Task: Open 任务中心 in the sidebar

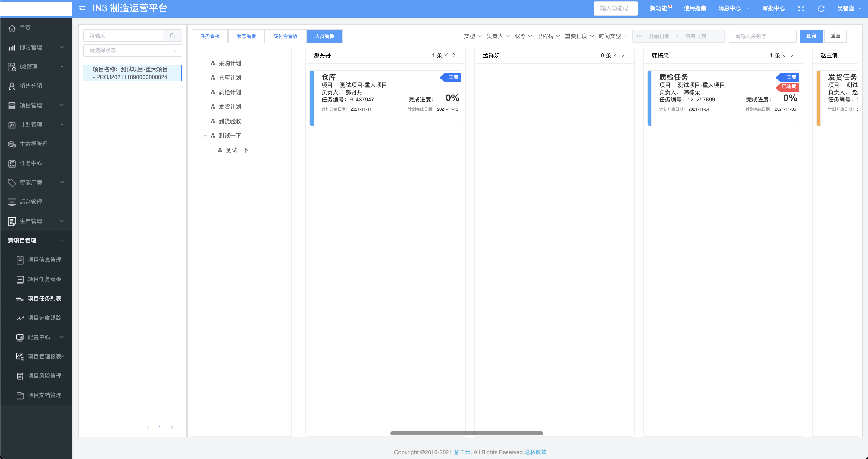Action: click(31, 163)
